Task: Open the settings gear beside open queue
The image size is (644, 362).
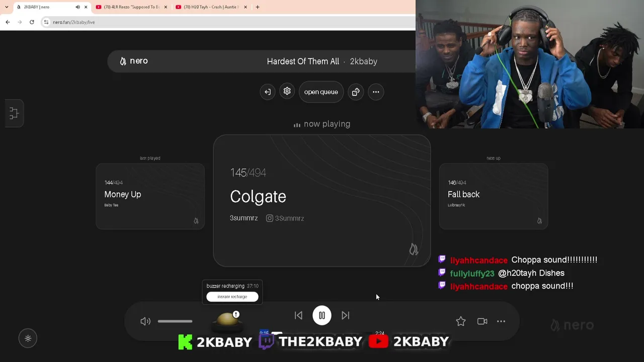Action: [x=287, y=92]
